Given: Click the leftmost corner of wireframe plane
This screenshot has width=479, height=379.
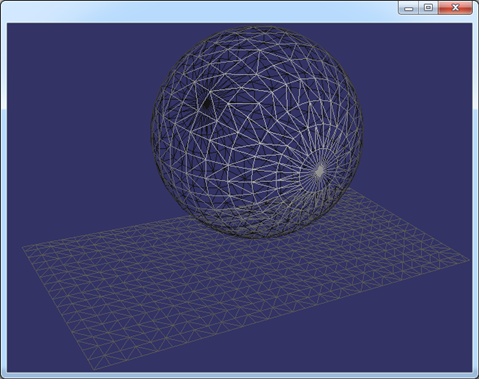Looking at the screenshot, I should click(23, 247).
